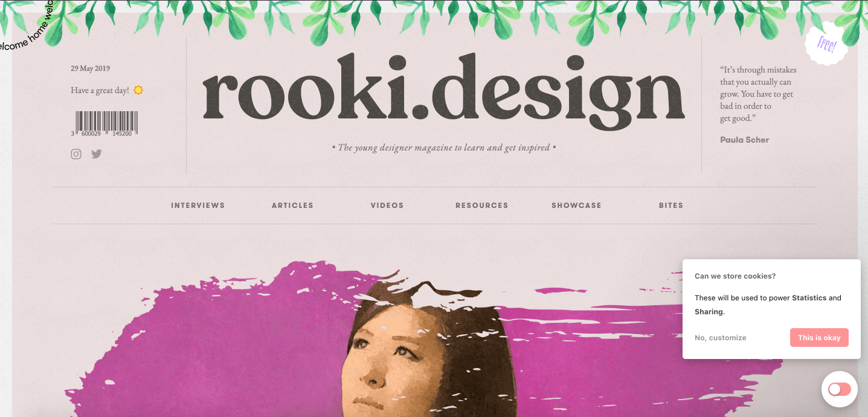Click the 29 May 2019 date
868x417 pixels.
pos(90,68)
